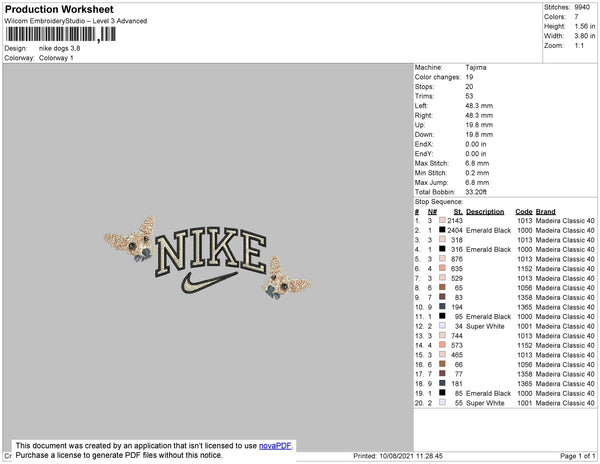Click the Code column header
Screen dimensions: 600x464
(x=523, y=212)
